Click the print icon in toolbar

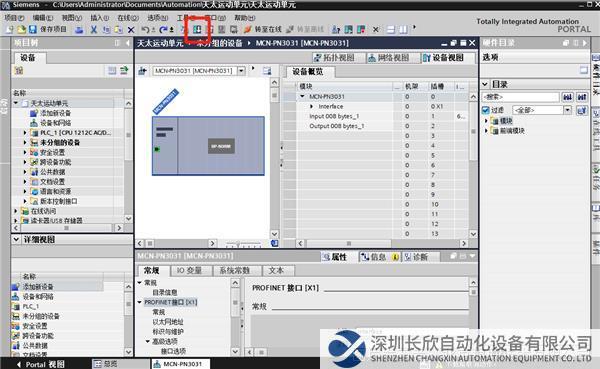coord(79,29)
